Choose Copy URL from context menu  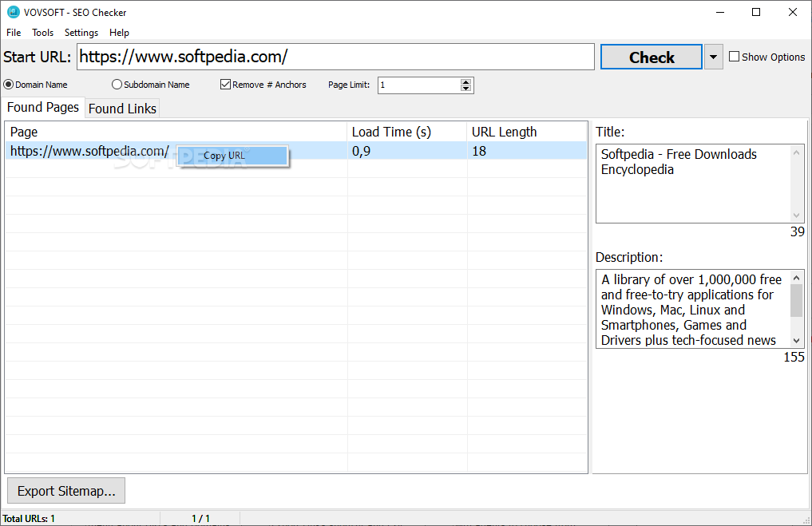[232, 156]
